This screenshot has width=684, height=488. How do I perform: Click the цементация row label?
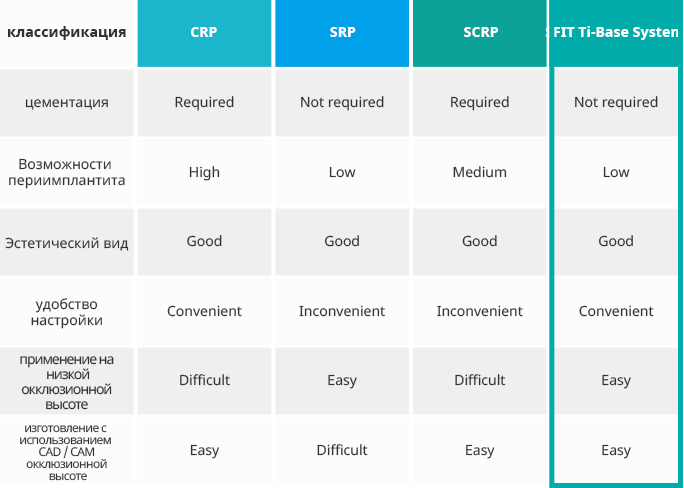67,102
